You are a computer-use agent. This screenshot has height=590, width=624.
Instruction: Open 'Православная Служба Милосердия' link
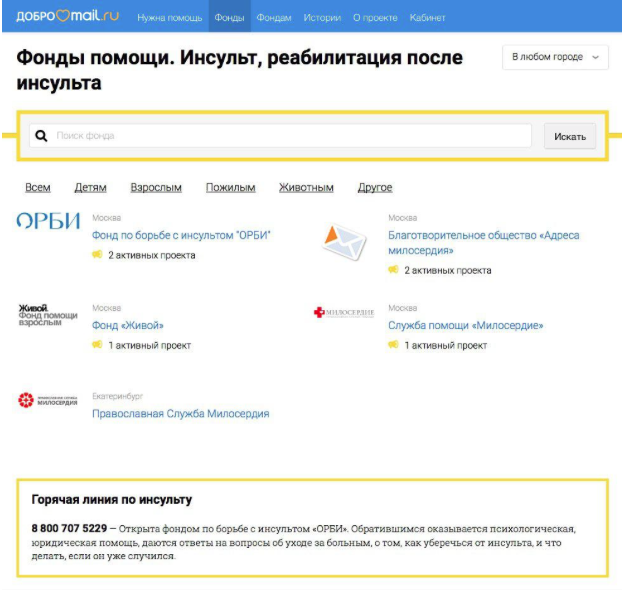(181, 414)
